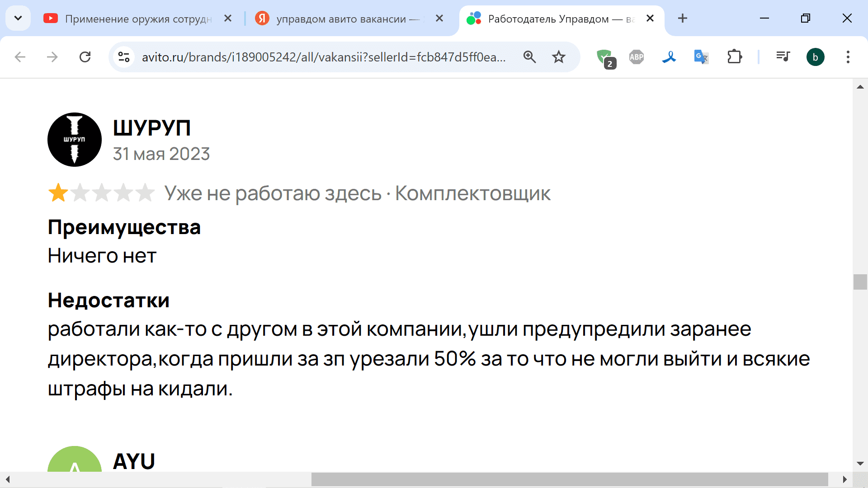Click the avito.ru address bar URL
The height and width of the screenshot is (488, 868).
pos(323,57)
